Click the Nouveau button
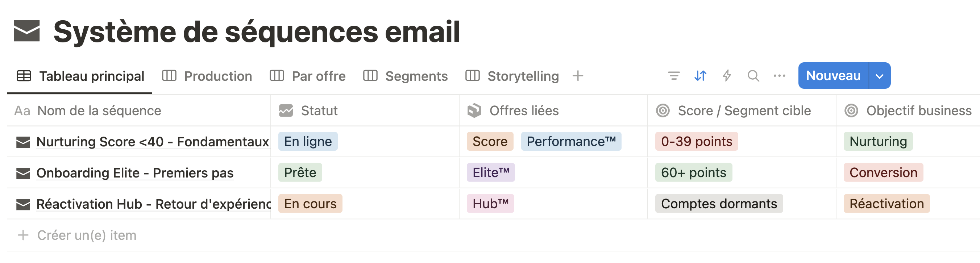 point(833,76)
